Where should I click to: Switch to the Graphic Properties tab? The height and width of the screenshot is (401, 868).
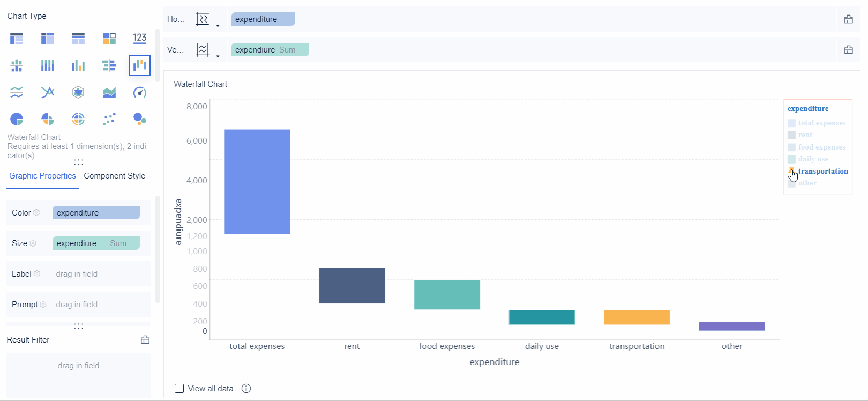point(42,176)
